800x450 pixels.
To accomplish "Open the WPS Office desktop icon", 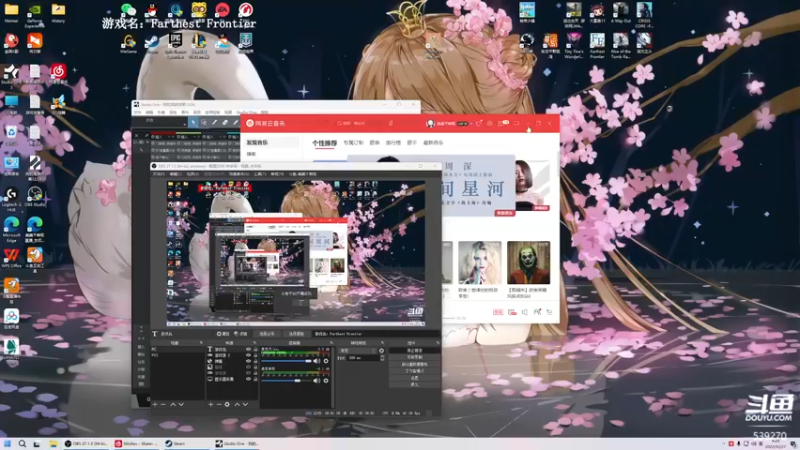I will [11, 258].
